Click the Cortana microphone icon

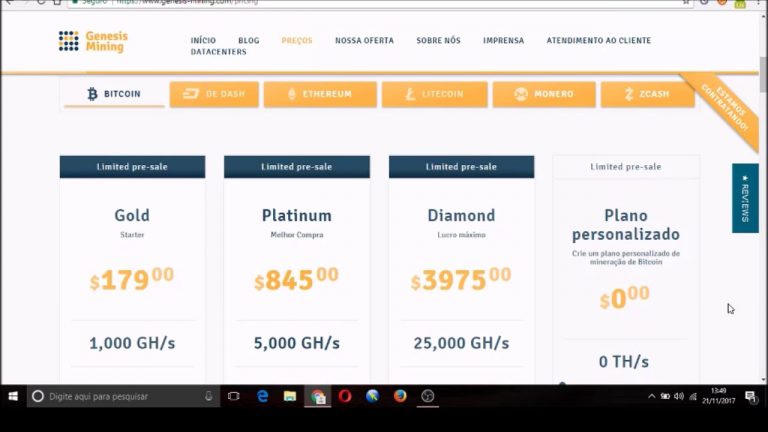pyautogui.click(x=209, y=396)
